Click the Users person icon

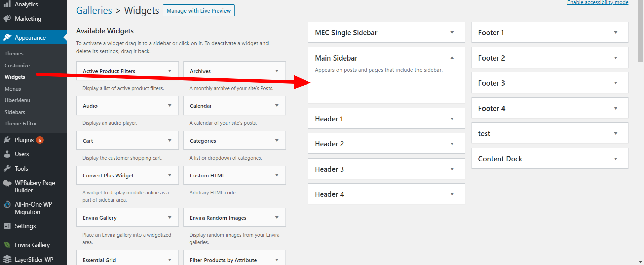coord(7,154)
